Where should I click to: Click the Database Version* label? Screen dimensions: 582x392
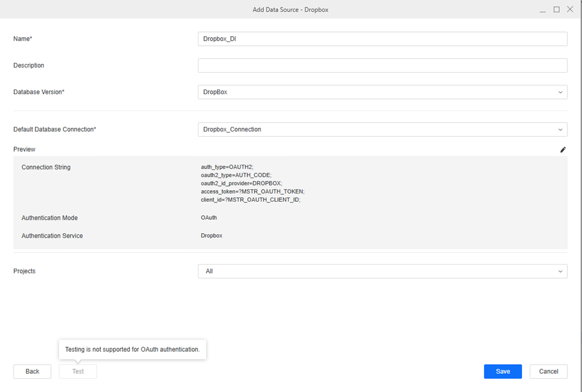click(39, 92)
